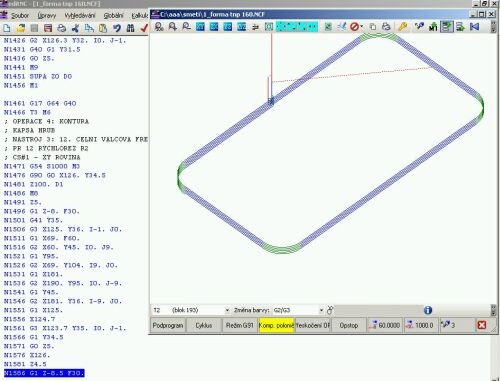
Task: Toggle the Komp. polomě indicator
Action: click(x=276, y=325)
